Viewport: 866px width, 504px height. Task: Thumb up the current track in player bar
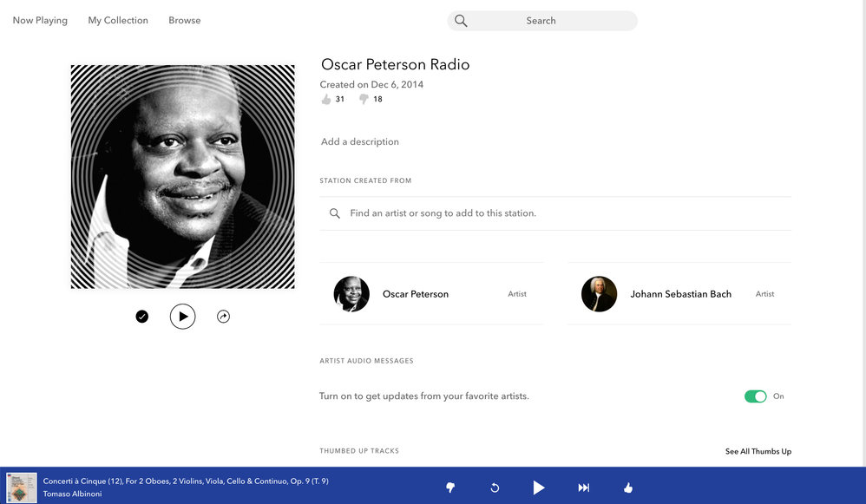[628, 488]
